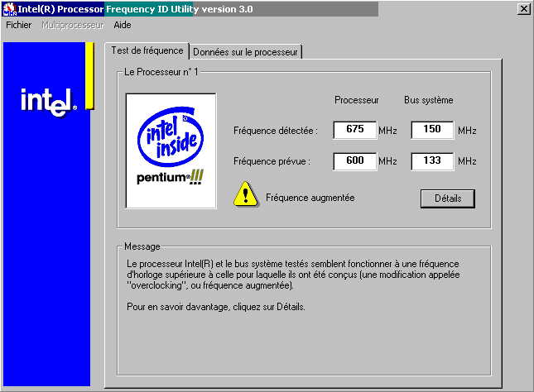Select the expected bus frequency field 133

point(432,161)
